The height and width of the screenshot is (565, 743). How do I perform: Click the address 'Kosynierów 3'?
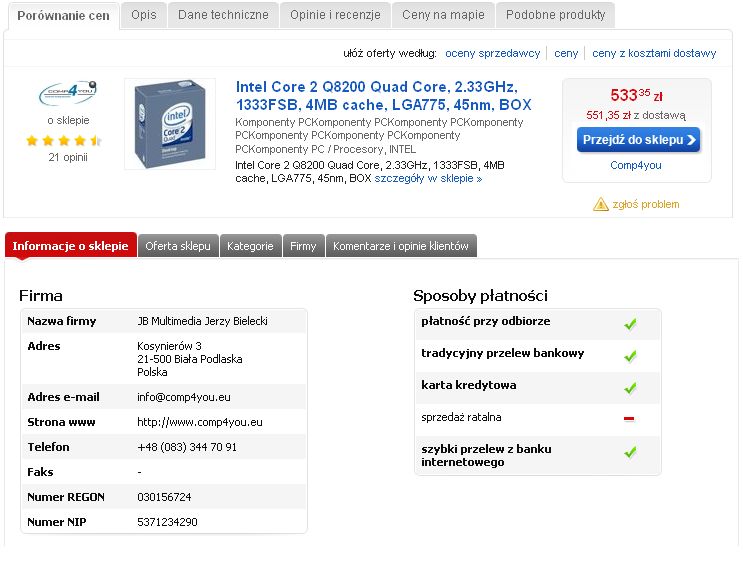point(169,346)
